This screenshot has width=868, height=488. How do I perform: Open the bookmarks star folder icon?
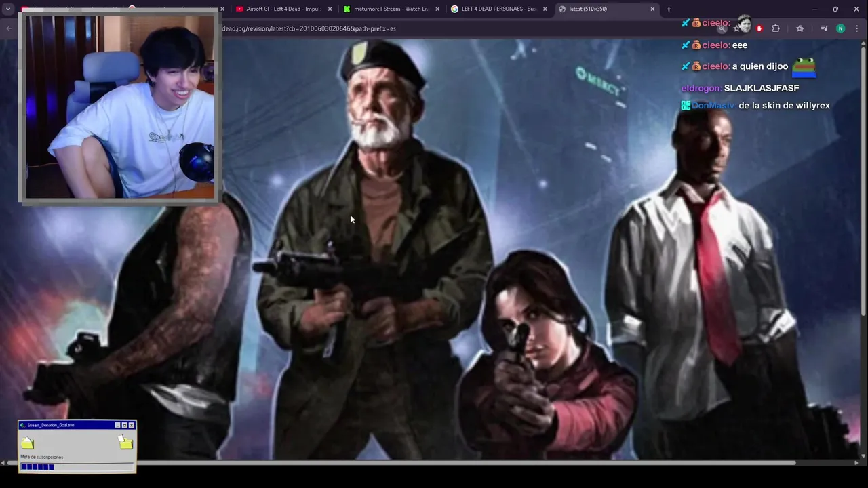coord(800,28)
